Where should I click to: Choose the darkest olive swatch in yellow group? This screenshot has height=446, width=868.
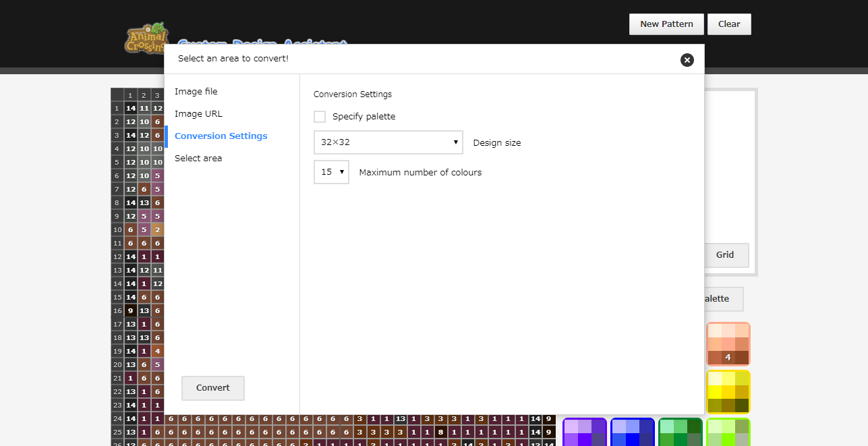click(741, 405)
